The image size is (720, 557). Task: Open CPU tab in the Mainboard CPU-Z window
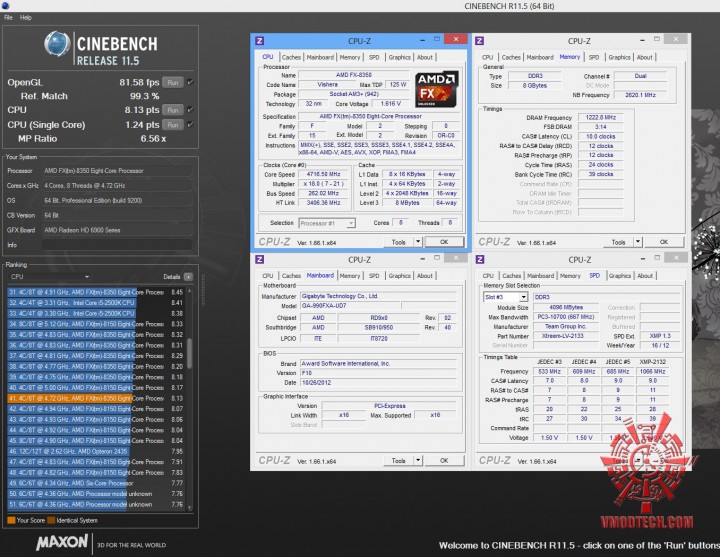point(268,276)
